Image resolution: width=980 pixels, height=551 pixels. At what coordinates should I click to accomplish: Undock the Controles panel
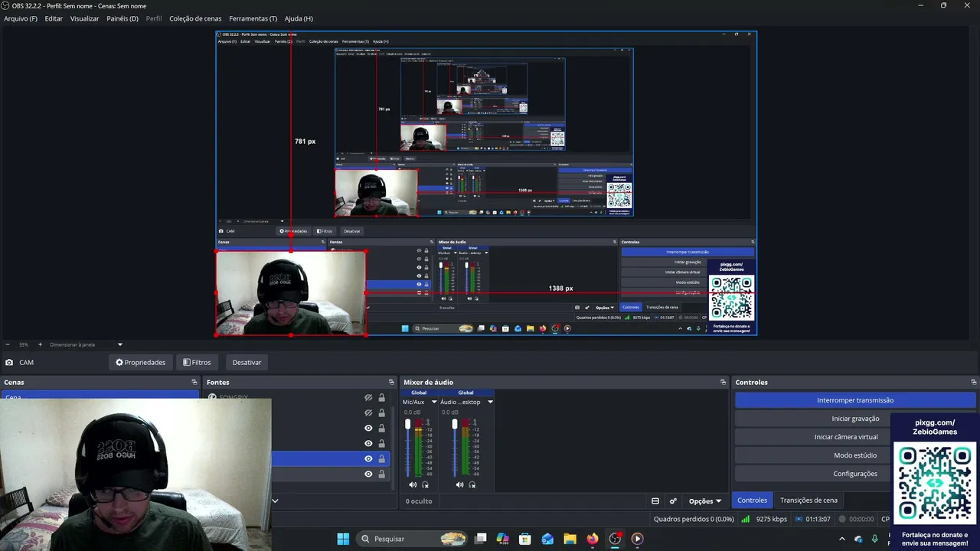[973, 382]
